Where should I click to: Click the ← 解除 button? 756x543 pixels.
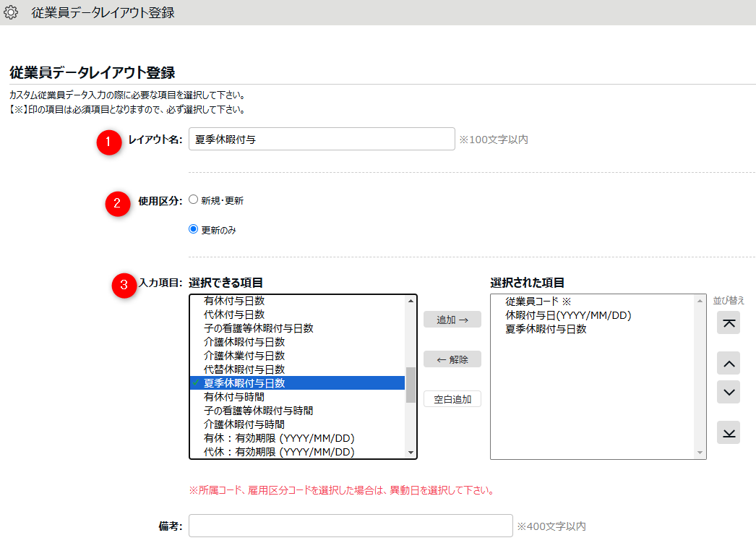[x=452, y=359]
